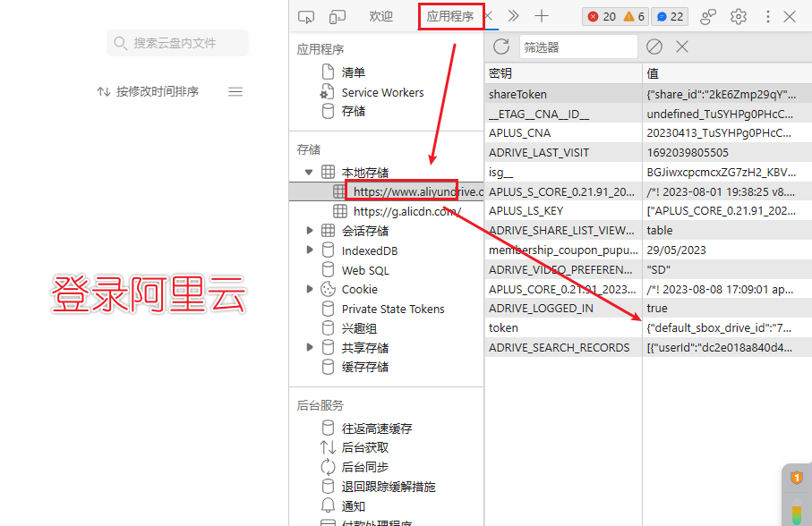Toggle list view hamburger icon

[235, 91]
